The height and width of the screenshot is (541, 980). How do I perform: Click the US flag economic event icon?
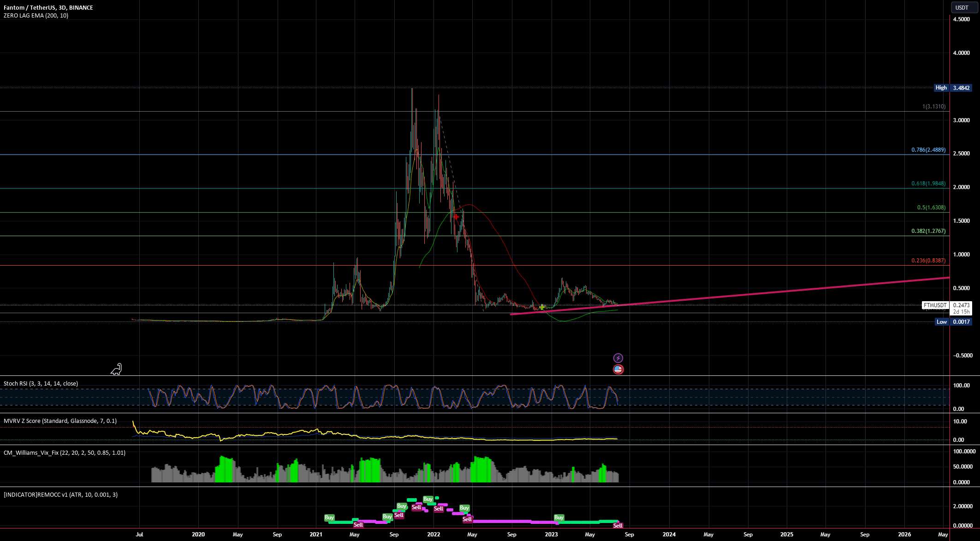pos(618,369)
